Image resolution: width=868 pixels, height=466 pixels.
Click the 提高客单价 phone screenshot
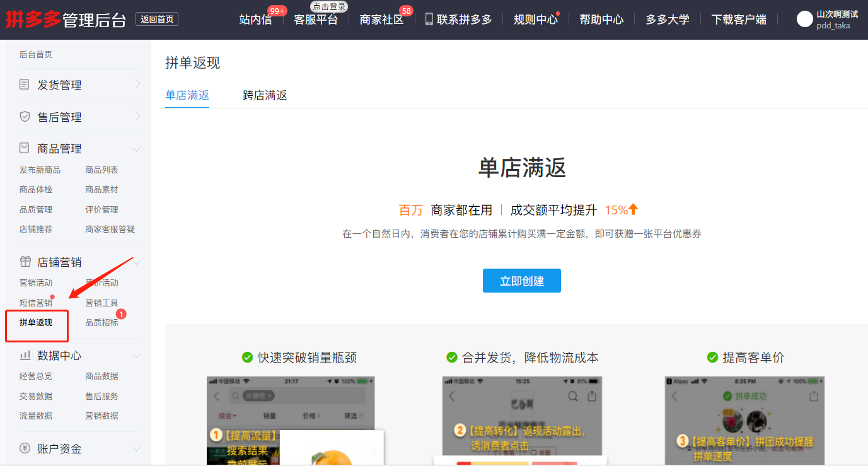(744, 421)
